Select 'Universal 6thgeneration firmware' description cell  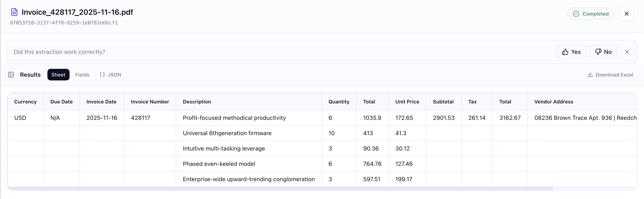248,133
